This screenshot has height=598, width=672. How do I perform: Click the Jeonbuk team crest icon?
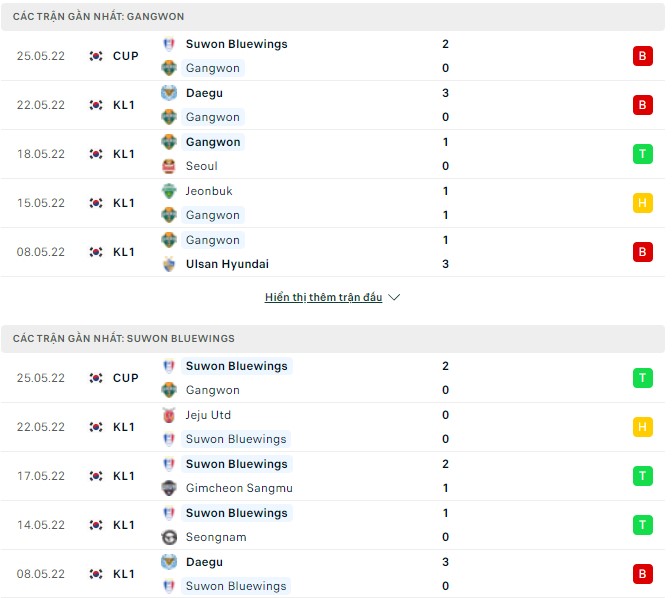point(169,191)
